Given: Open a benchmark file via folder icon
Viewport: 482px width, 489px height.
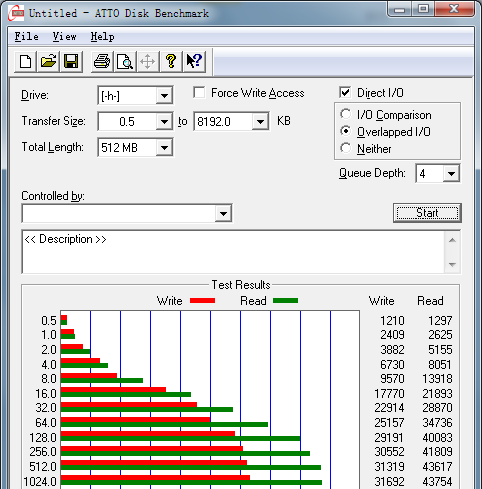Looking at the screenshot, I should coord(48,62).
